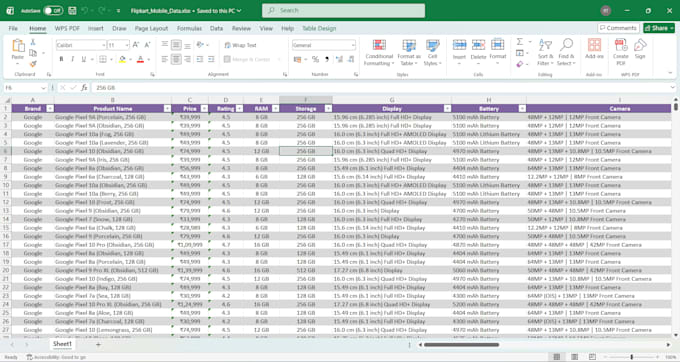Click the Find & Select magnifier icon

(x=566, y=45)
